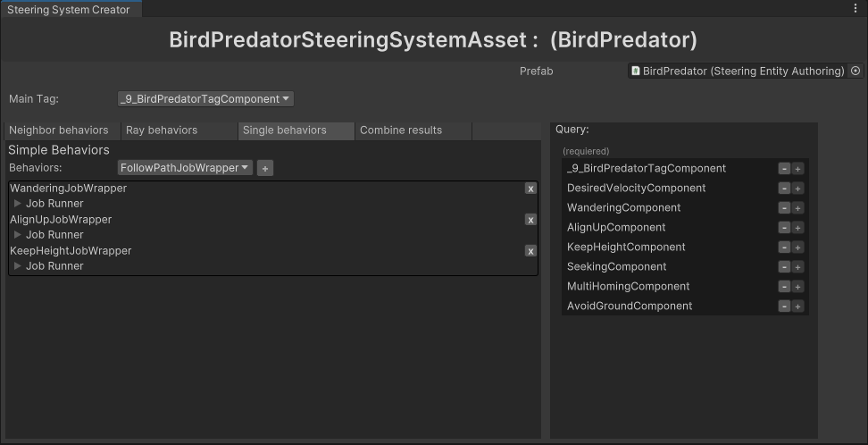Open the Combine results tab
The width and height of the screenshot is (868, 445).
coord(401,130)
